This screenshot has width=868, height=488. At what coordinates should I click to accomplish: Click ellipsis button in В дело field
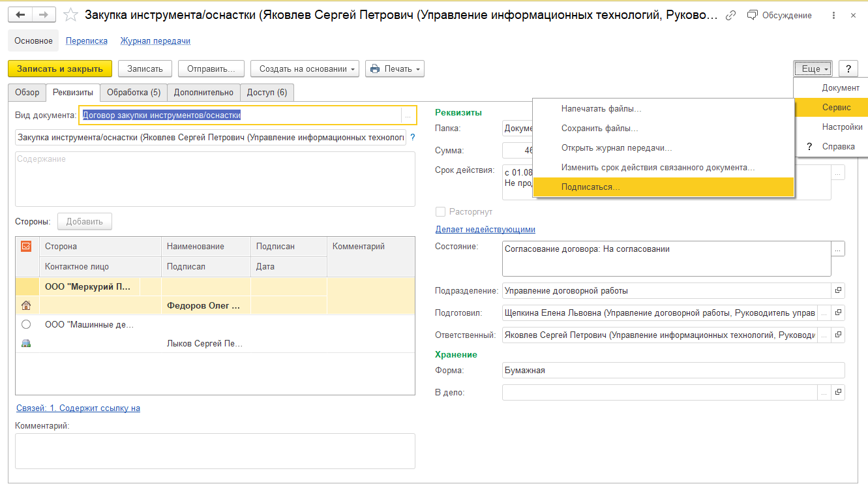click(824, 393)
